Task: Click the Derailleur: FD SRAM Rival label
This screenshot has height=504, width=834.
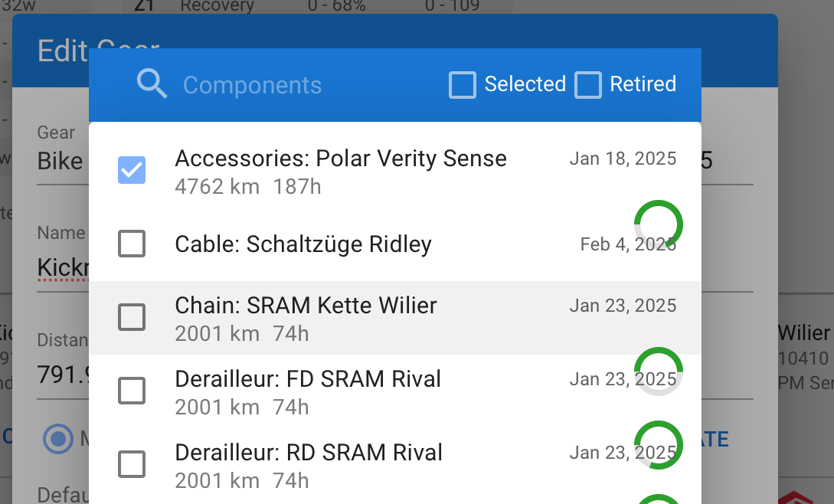Action: (x=308, y=379)
